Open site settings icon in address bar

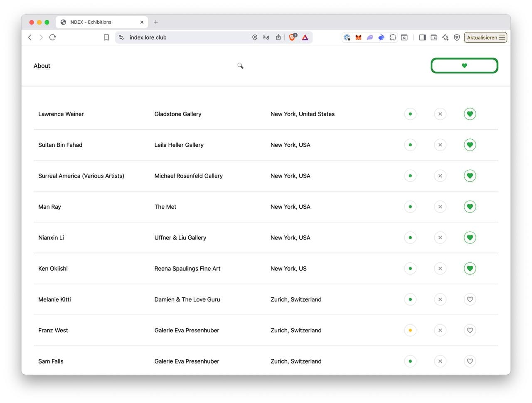tap(121, 37)
